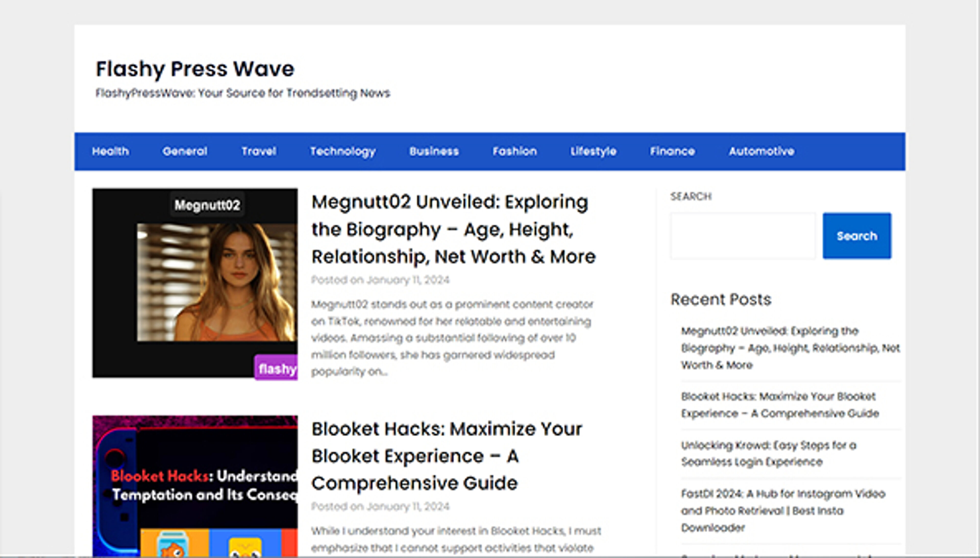The width and height of the screenshot is (980, 558).
Task: Click the Search button
Action: tap(857, 236)
